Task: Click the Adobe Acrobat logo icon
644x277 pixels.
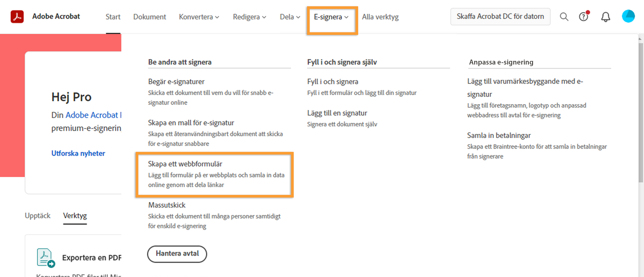Action: (x=17, y=17)
